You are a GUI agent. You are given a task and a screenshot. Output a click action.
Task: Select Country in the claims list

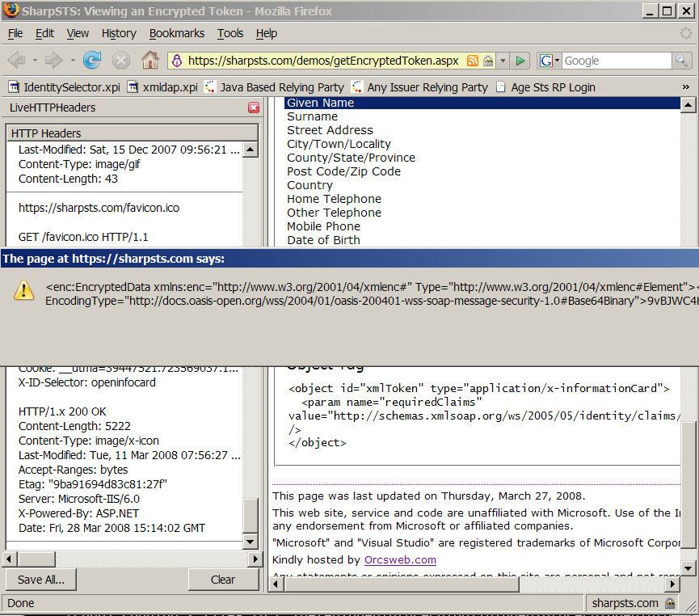[x=309, y=185]
